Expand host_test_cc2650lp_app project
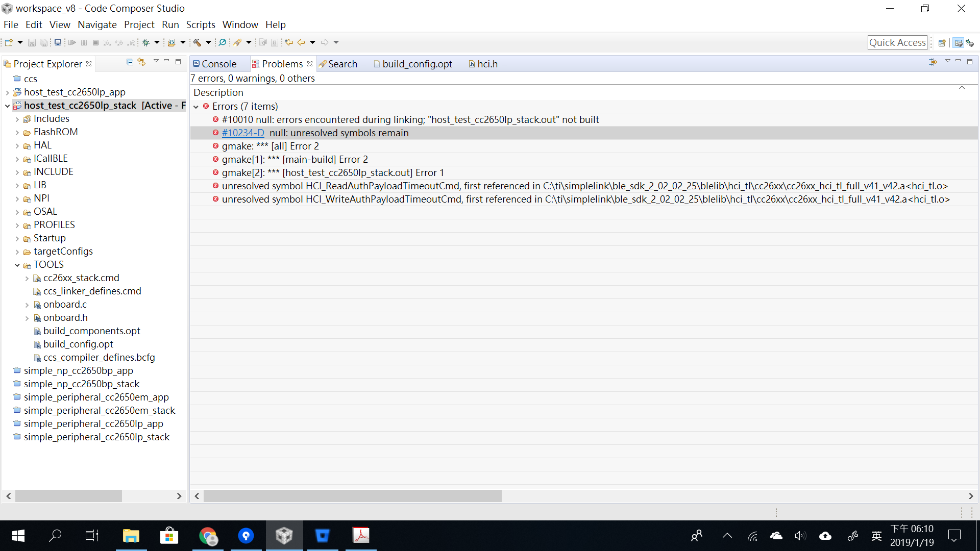 (x=7, y=92)
